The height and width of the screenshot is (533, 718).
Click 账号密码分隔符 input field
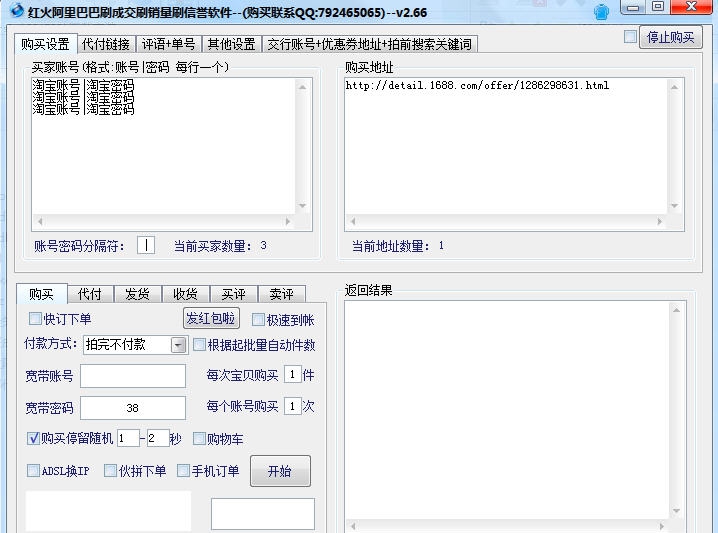click(146, 245)
